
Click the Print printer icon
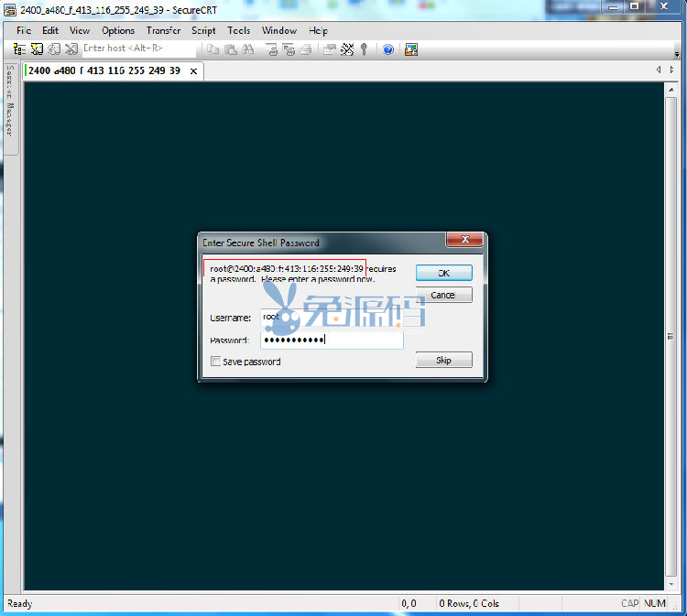(306, 49)
